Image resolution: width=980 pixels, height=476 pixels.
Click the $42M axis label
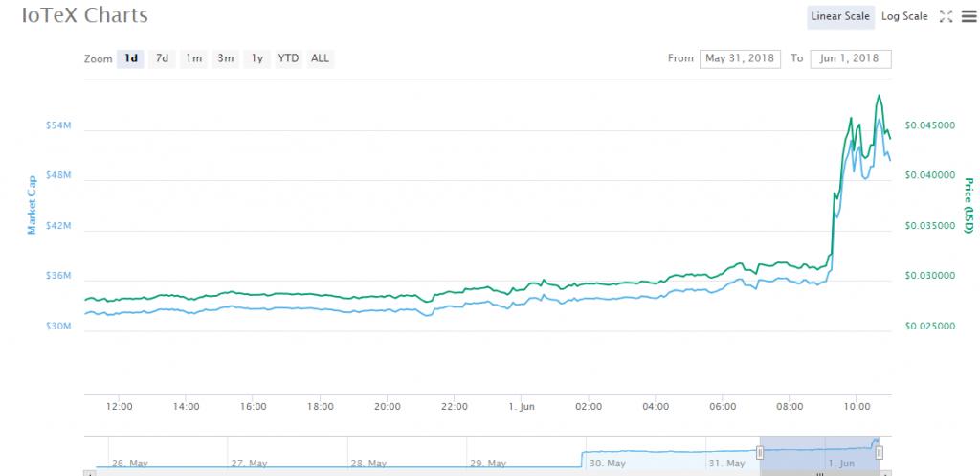(58, 226)
